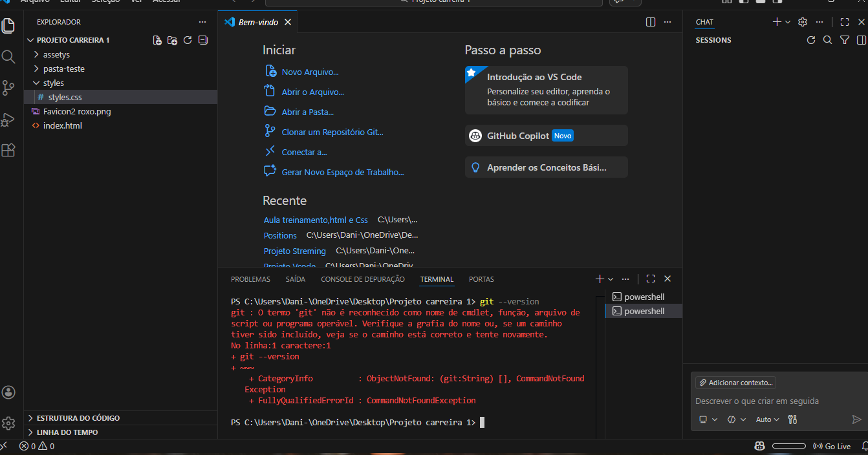Click New Folder icon in Explorer header
868x455 pixels.
[x=172, y=40]
